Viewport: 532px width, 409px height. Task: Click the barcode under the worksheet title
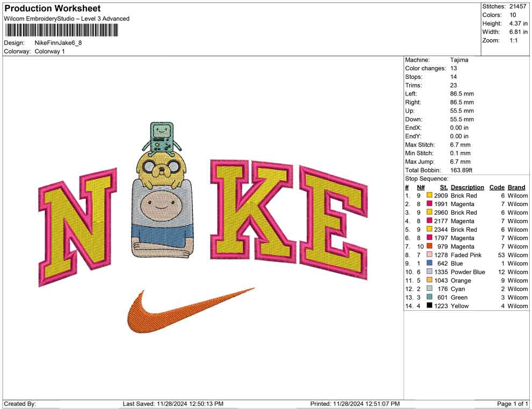pyautogui.click(x=61, y=31)
